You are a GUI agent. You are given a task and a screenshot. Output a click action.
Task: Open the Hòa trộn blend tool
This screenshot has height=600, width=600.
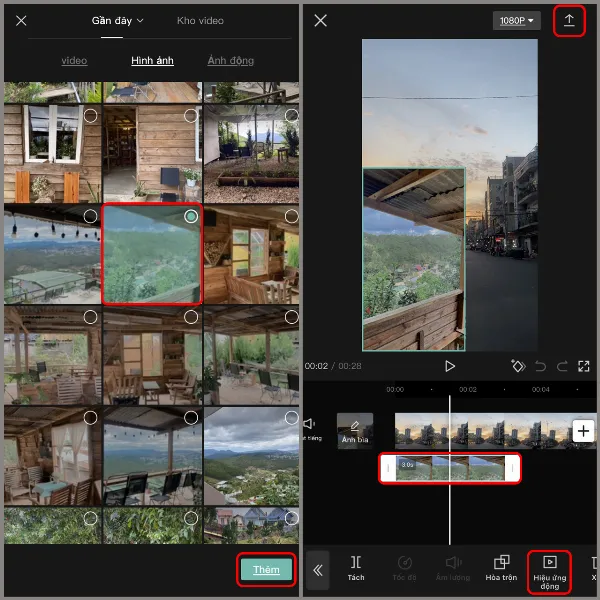click(x=501, y=567)
